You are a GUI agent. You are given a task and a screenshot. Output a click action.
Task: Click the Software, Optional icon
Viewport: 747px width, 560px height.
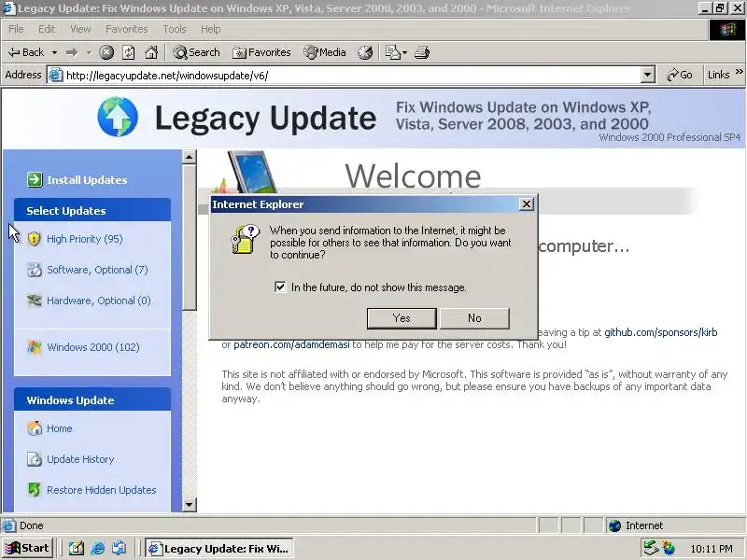[x=35, y=270]
